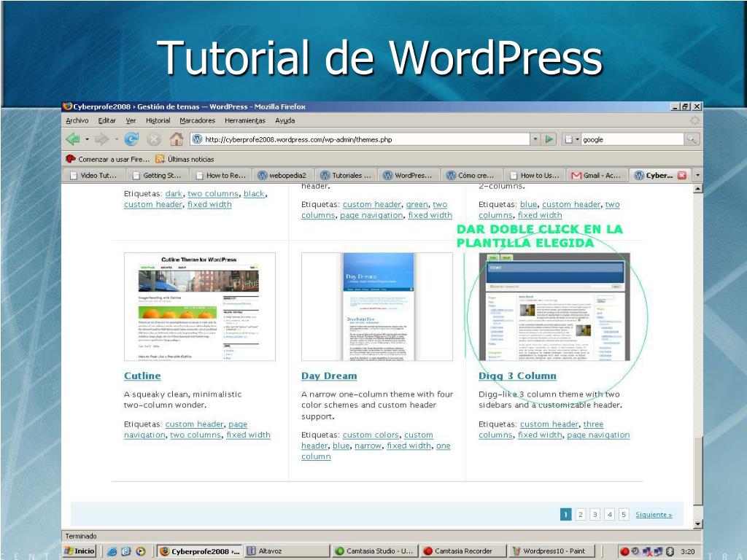This screenshot has width=747, height=560.
Task: Switch to the Gmail tab
Action: click(596, 175)
